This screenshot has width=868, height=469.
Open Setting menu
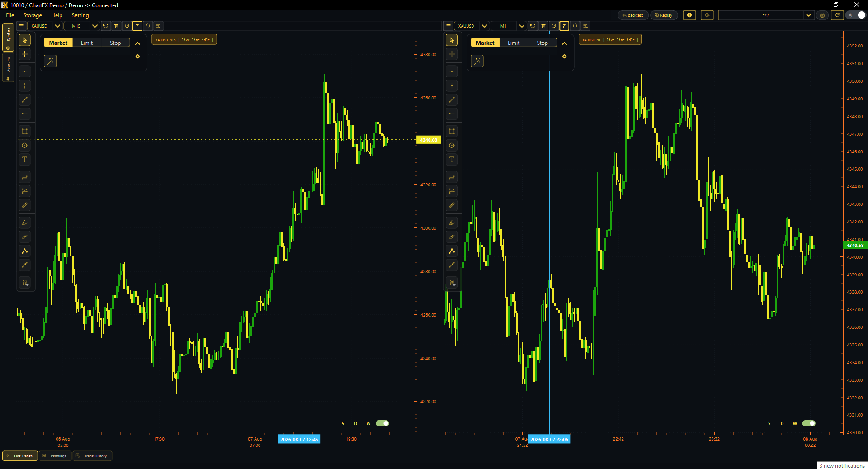(80, 15)
